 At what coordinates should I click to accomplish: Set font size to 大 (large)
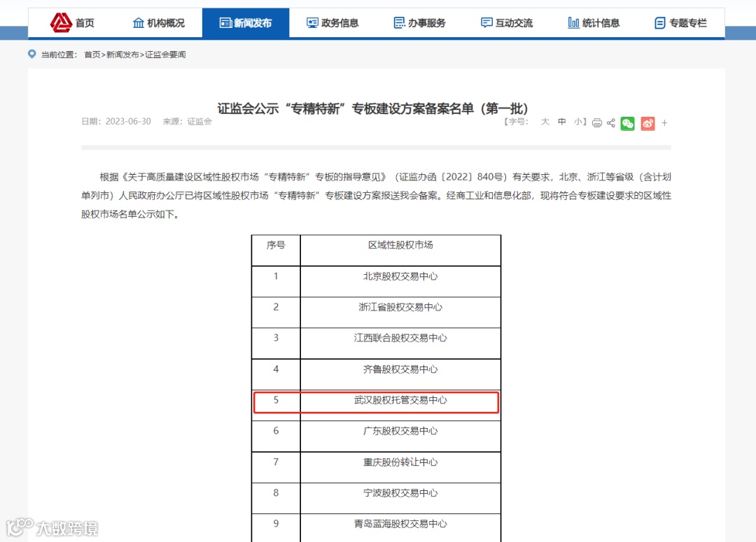(545, 122)
